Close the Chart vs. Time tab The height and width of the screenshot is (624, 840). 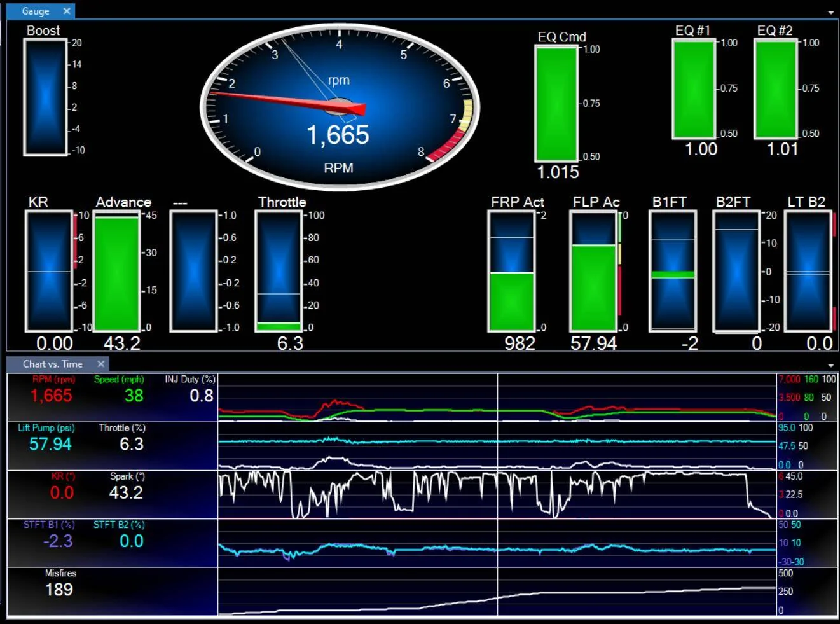click(x=100, y=364)
